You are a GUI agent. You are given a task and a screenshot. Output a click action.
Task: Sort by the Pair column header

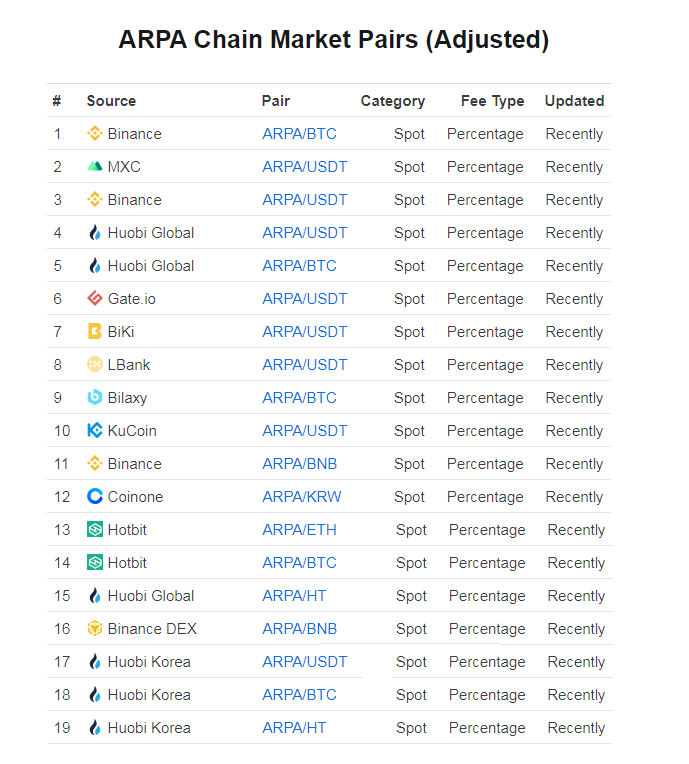(x=275, y=101)
